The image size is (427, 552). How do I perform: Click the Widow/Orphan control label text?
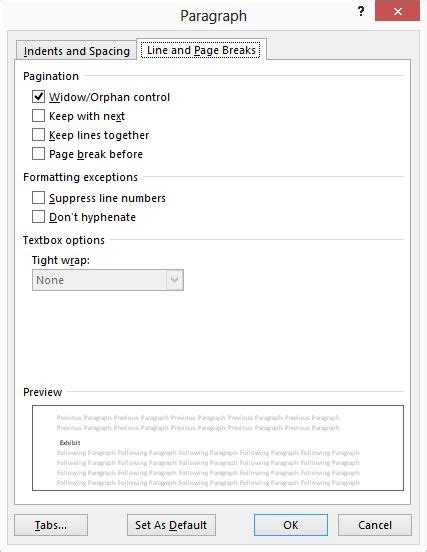tap(109, 97)
